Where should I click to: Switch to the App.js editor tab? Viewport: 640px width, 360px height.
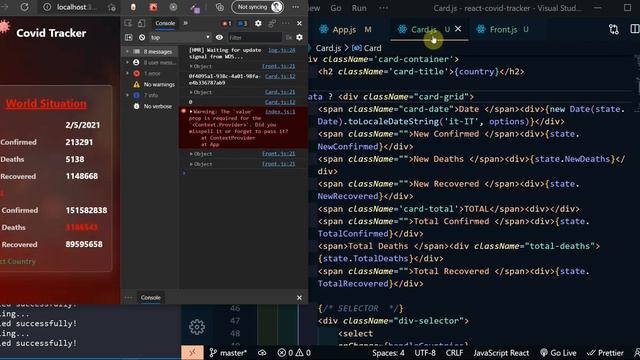345,29
